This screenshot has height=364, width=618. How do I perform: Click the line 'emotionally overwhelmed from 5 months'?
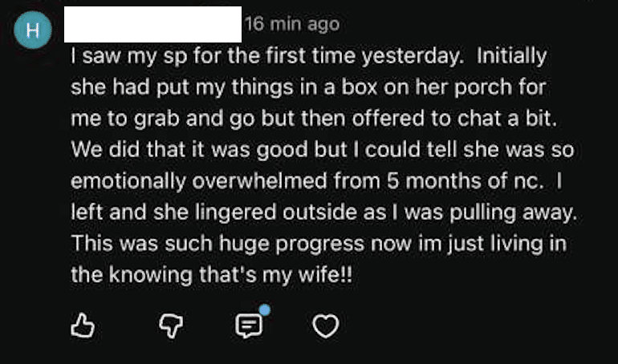click(316, 181)
